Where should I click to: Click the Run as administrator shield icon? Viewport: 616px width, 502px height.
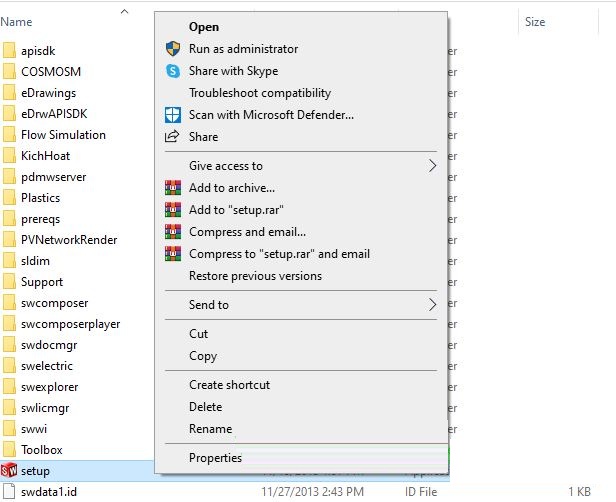pyautogui.click(x=173, y=49)
